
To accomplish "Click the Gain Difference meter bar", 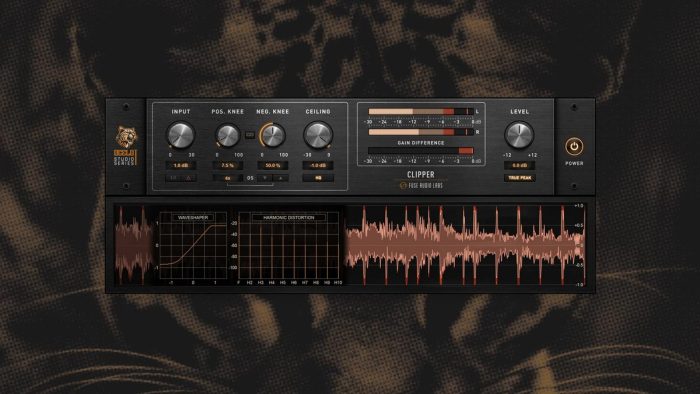I will (x=421, y=151).
